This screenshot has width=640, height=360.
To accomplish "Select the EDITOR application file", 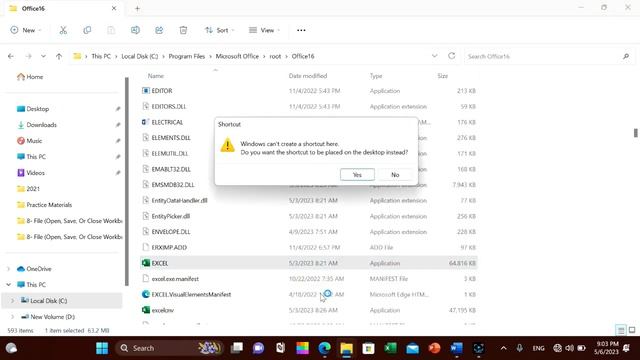I will pos(309,91).
